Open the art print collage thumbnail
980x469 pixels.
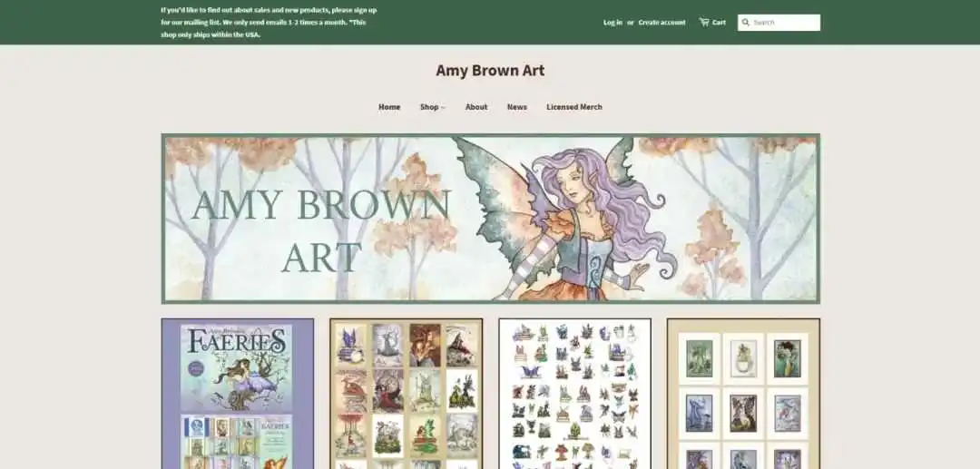(x=407, y=394)
